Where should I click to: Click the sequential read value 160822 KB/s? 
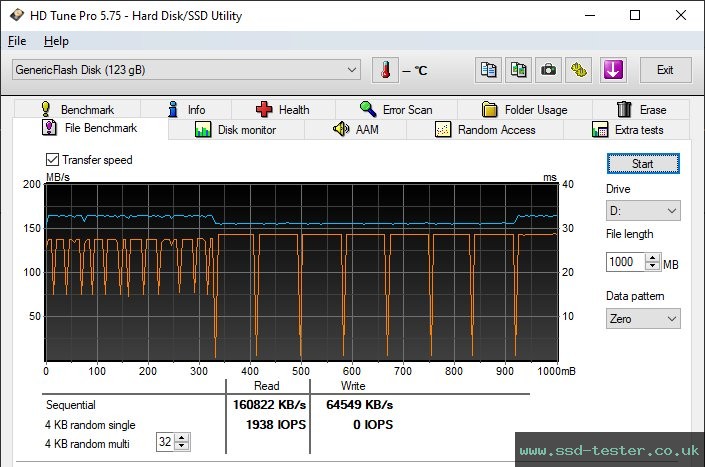click(269, 405)
